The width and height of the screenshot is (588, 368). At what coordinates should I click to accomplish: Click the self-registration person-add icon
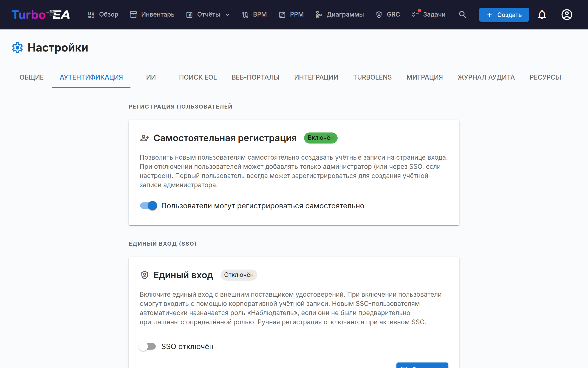click(144, 138)
